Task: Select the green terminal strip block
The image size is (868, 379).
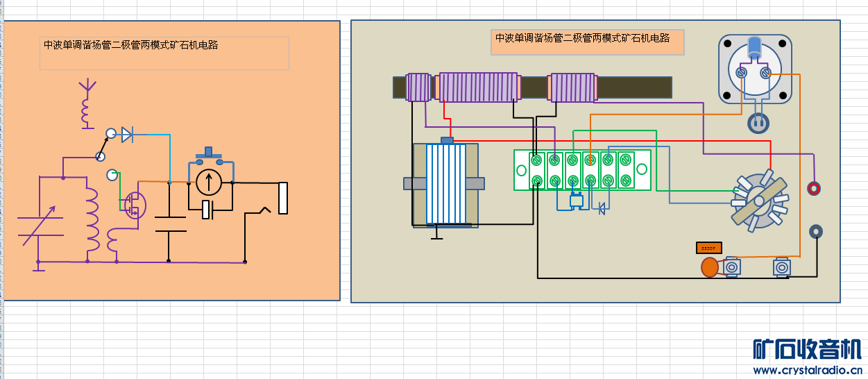Action: coord(581,170)
